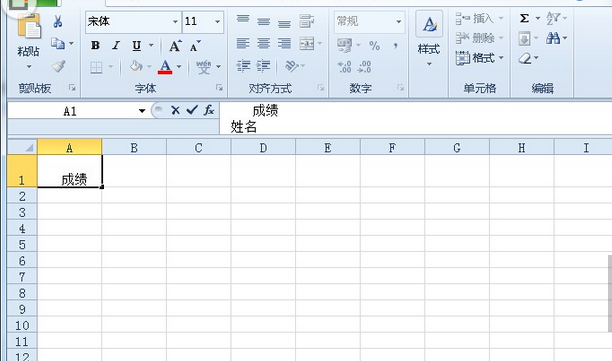Click the Percent Style icon
Viewport: 612px width, 361px height.
[x=374, y=46]
